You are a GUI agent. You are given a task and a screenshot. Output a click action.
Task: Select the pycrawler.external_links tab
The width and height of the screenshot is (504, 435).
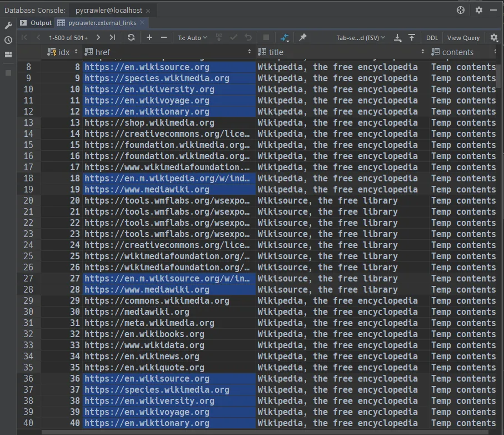point(102,23)
